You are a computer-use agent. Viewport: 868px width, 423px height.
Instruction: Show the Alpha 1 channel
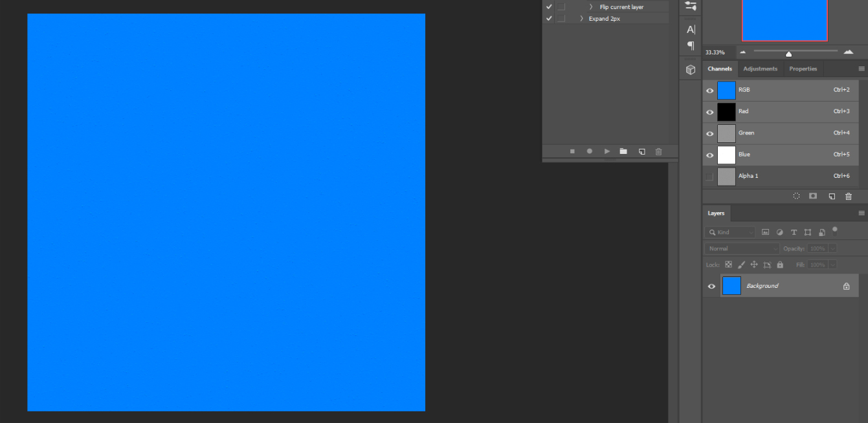709,177
